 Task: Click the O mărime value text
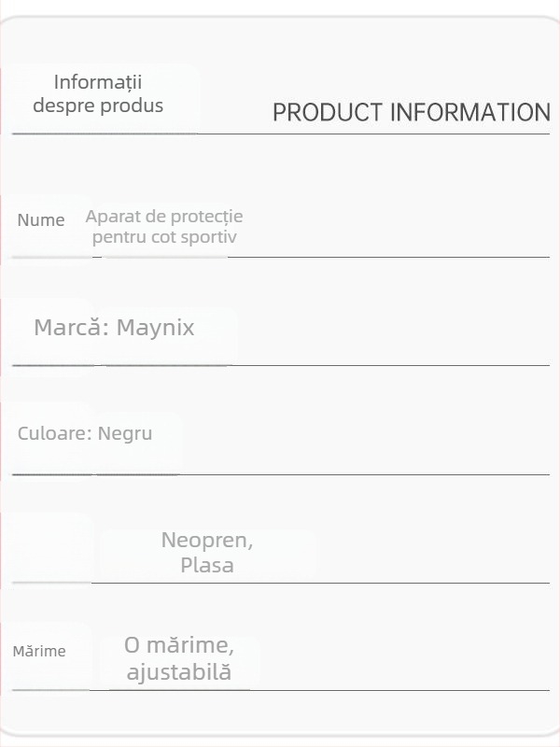click(179, 645)
